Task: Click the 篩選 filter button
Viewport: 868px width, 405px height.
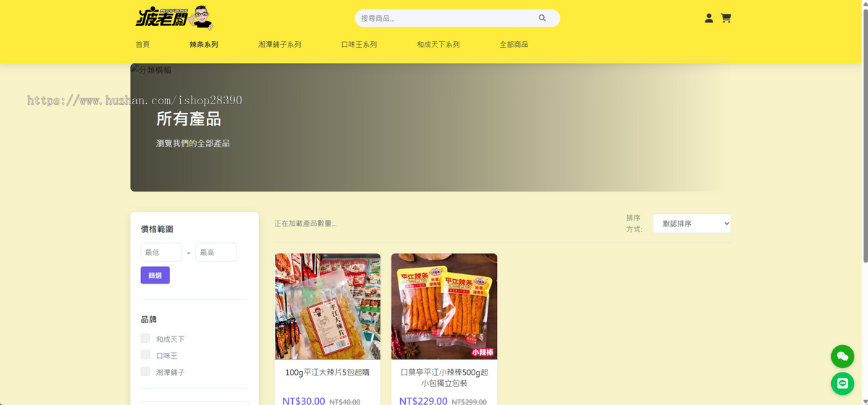Action: tap(155, 275)
